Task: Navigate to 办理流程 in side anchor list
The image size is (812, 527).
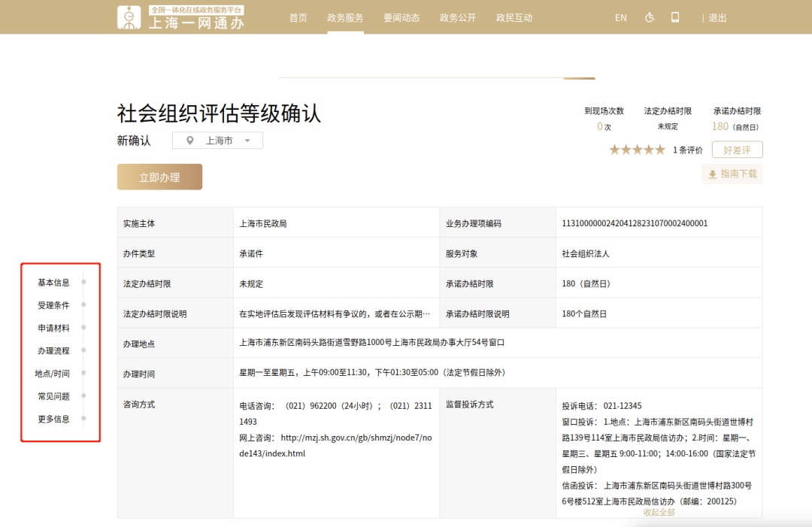Action: point(54,350)
